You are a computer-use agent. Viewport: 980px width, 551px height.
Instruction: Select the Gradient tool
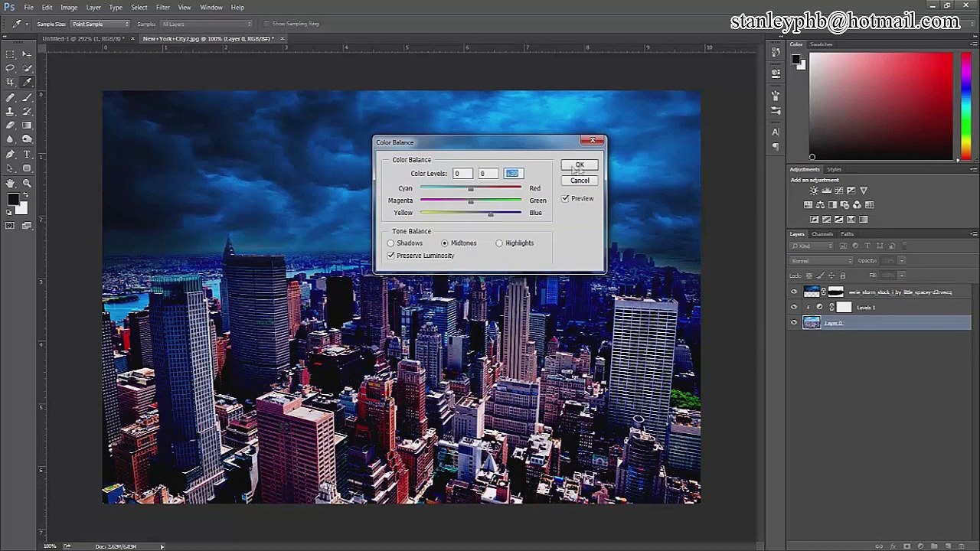27,125
